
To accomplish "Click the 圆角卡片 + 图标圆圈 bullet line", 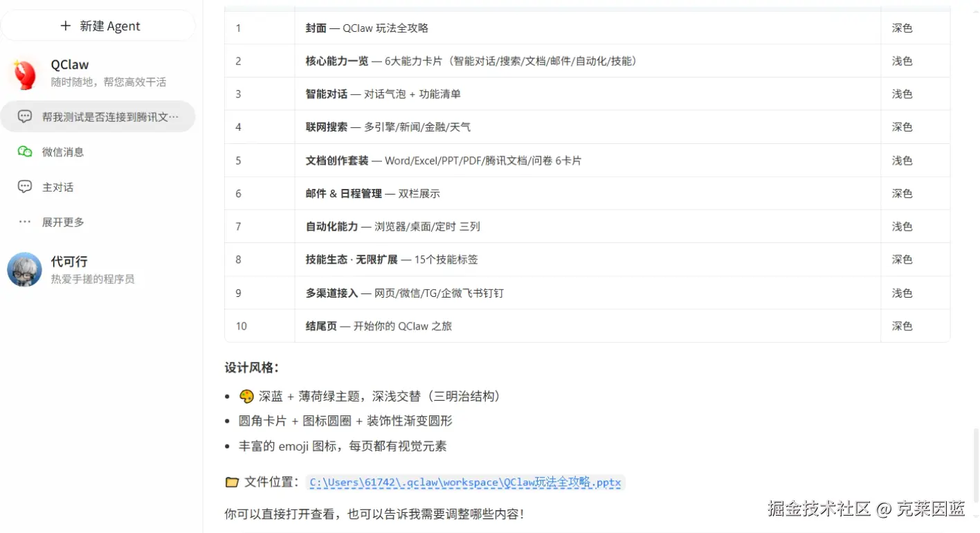I will point(345,421).
